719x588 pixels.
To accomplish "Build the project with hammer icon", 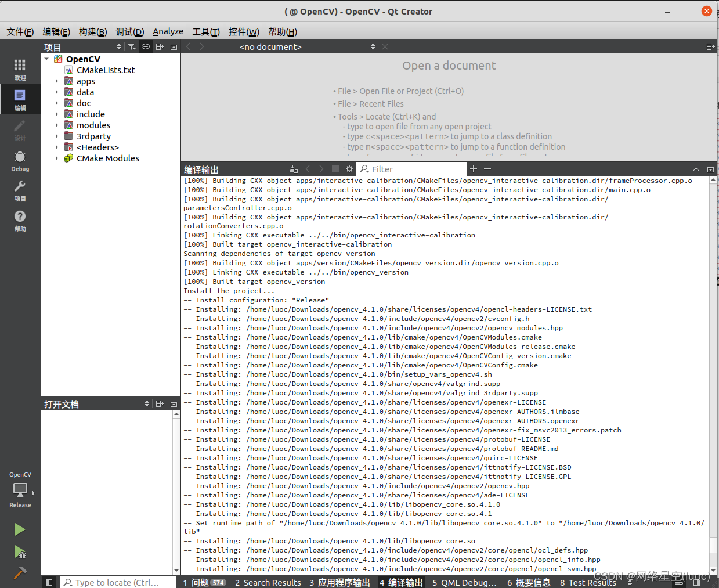I will click(x=20, y=573).
